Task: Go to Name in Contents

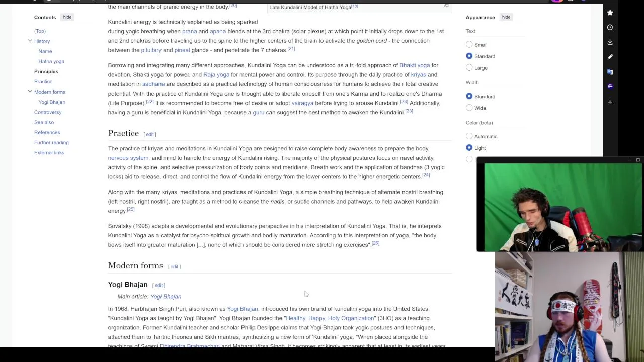Action: pos(45,51)
